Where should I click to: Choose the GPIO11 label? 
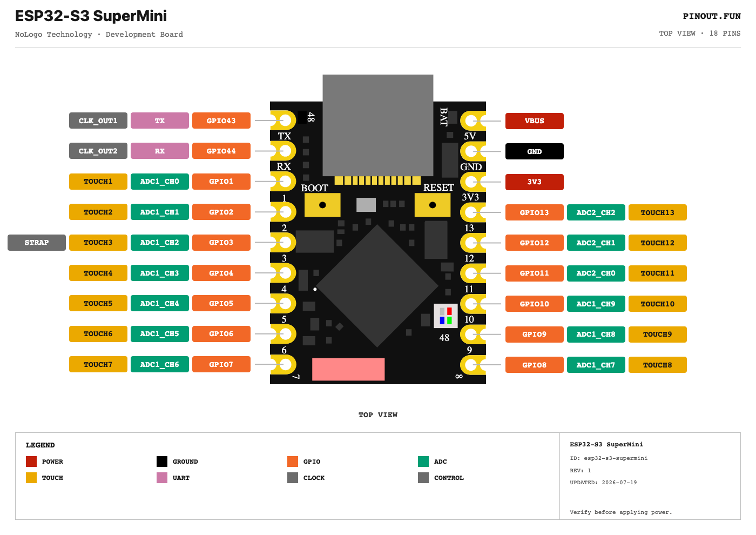coord(535,273)
